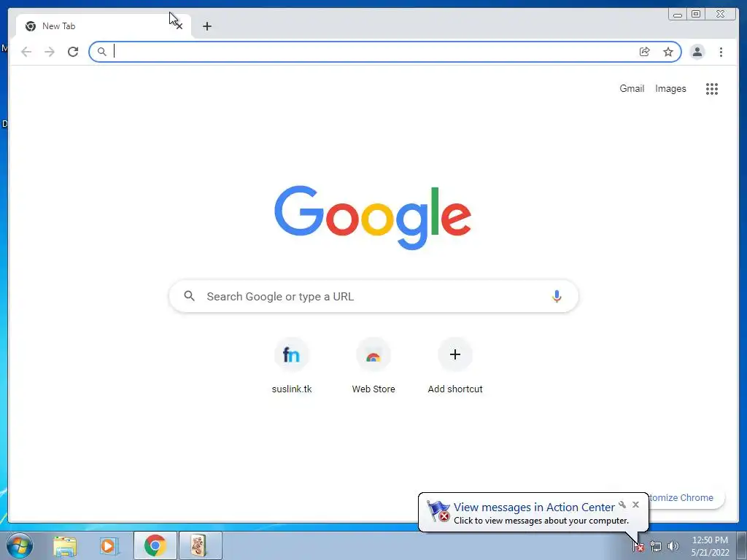Screen dimensions: 747x560
Task: Open the network tray icon
Action: pyautogui.click(x=656, y=547)
